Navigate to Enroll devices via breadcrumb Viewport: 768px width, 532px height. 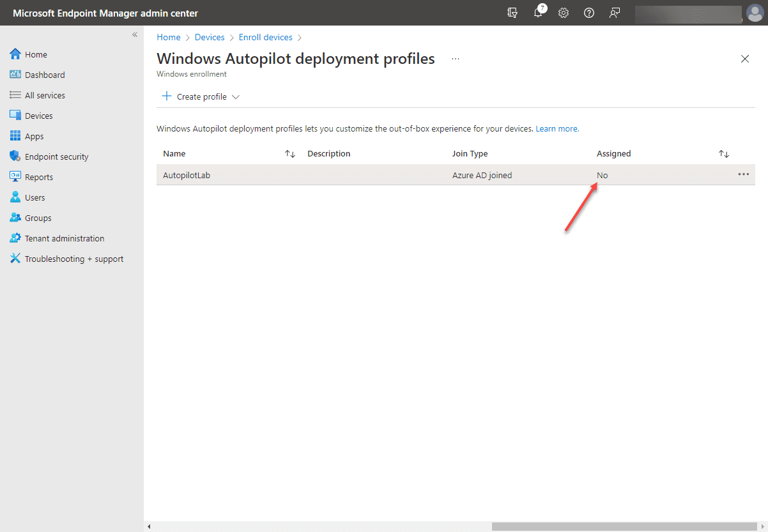[265, 37]
